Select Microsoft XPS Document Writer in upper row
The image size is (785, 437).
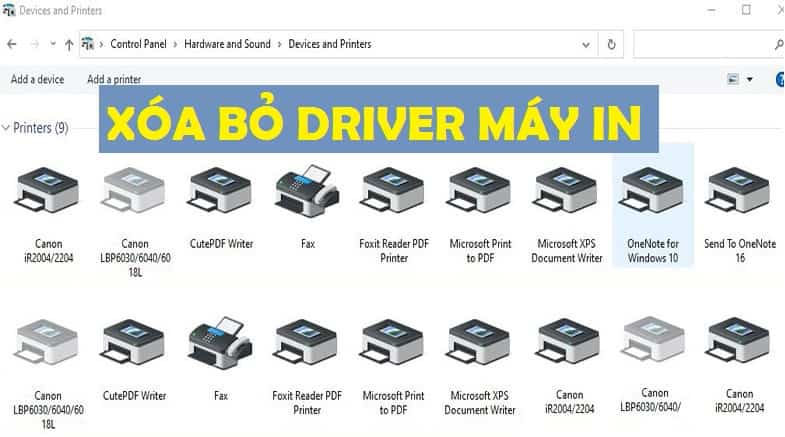pyautogui.click(x=566, y=215)
